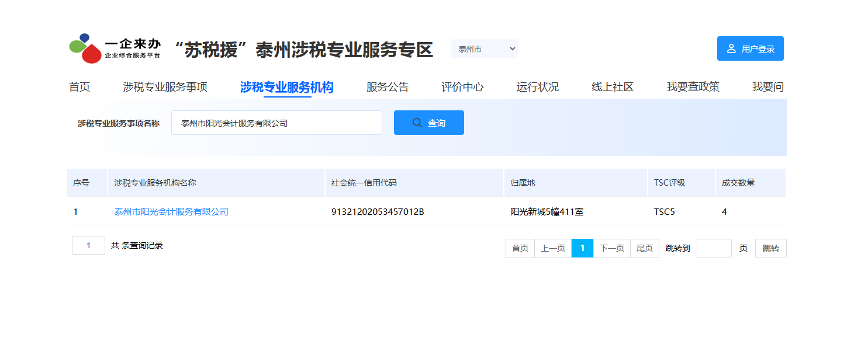Focus the 涉税专业服务事项名称 search field
Viewport: 868px width, 348px height.
[x=276, y=123]
